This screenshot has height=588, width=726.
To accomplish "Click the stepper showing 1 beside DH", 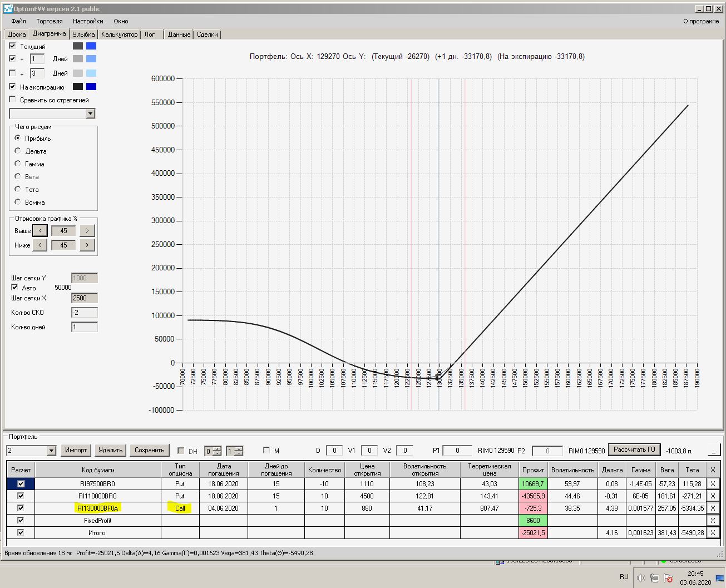I will pos(234,451).
